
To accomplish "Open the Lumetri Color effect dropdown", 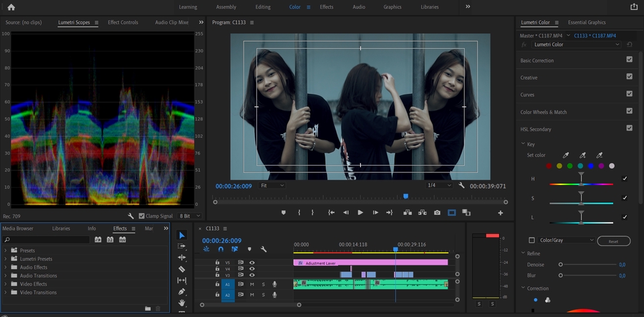I will pyautogui.click(x=576, y=44).
